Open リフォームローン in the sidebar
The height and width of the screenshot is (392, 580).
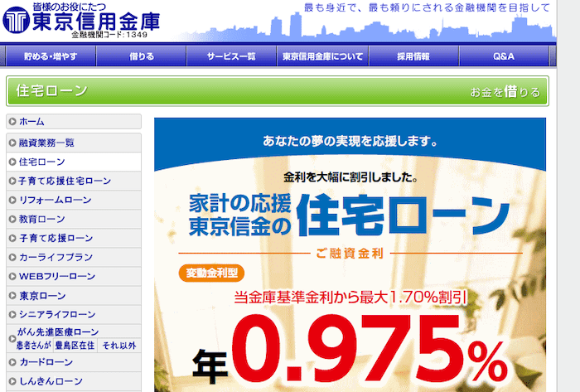tap(74, 200)
